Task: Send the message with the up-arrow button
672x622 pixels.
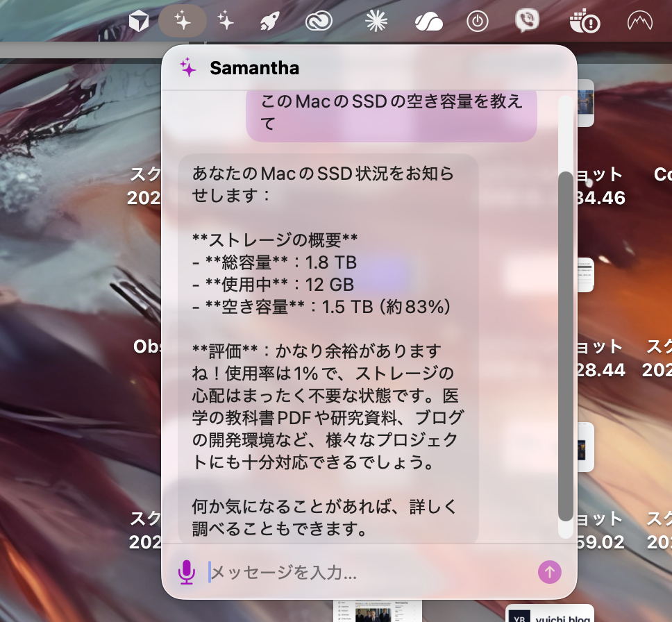Action: pyautogui.click(x=549, y=572)
